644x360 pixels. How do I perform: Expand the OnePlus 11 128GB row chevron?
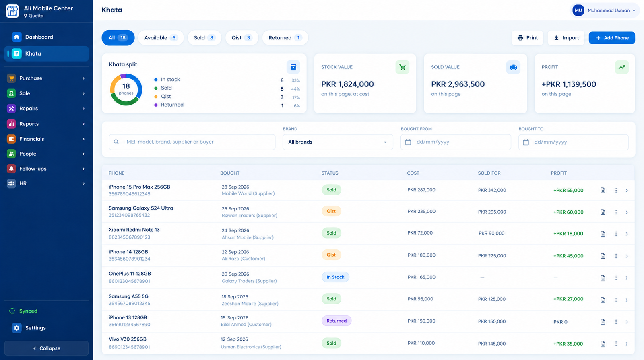(627, 278)
